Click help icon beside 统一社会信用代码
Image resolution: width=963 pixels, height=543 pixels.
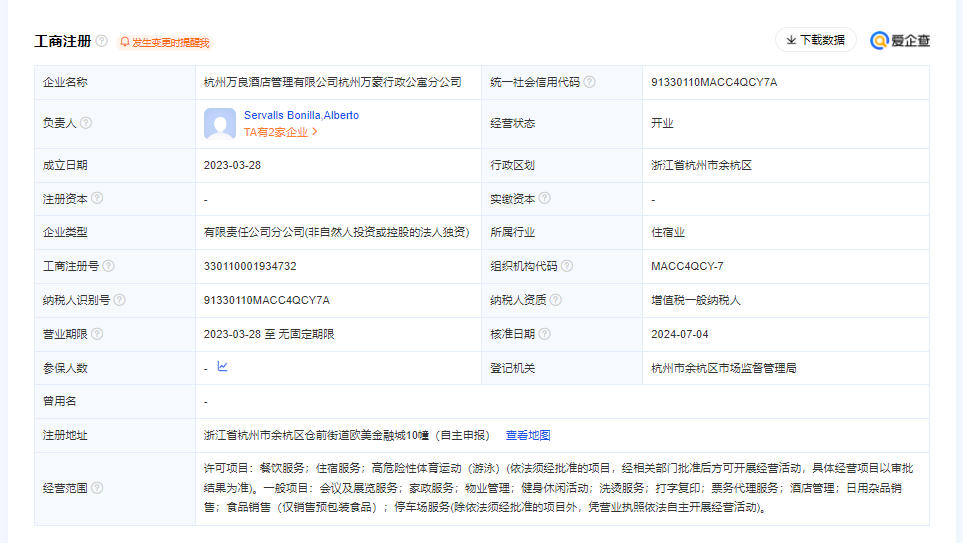click(589, 82)
